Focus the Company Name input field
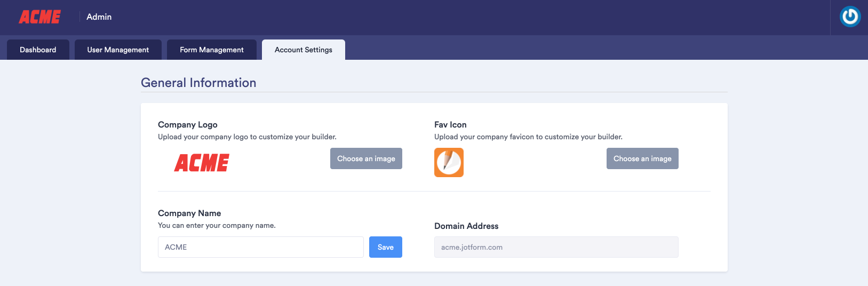868x286 pixels. tap(261, 247)
